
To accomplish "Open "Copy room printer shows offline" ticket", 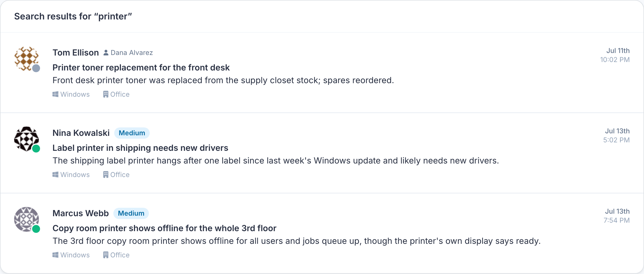I will point(164,228).
